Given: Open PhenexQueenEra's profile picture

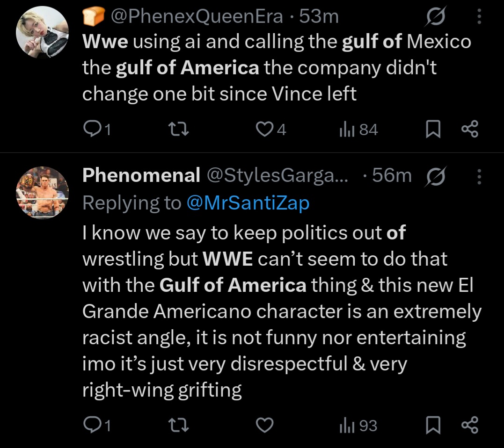Looking at the screenshot, I should click(42, 33).
